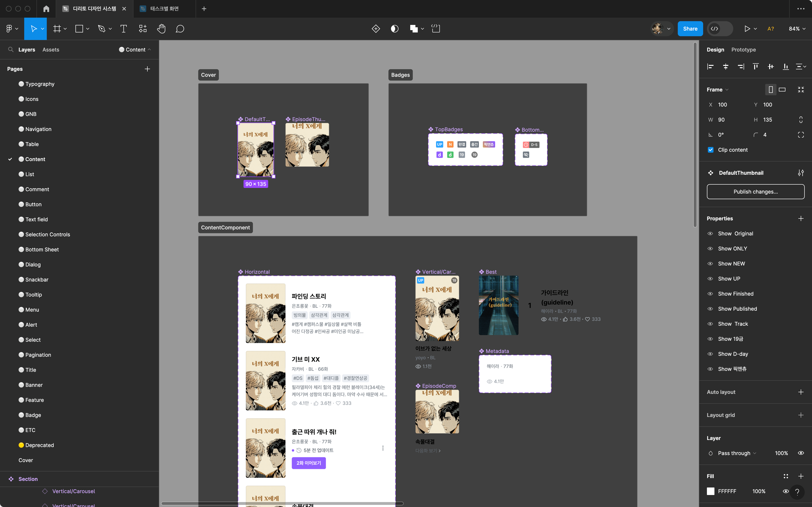Viewport: 812px width, 507px height.
Task: Click the FFFFFF fill color swatch
Action: point(710,491)
